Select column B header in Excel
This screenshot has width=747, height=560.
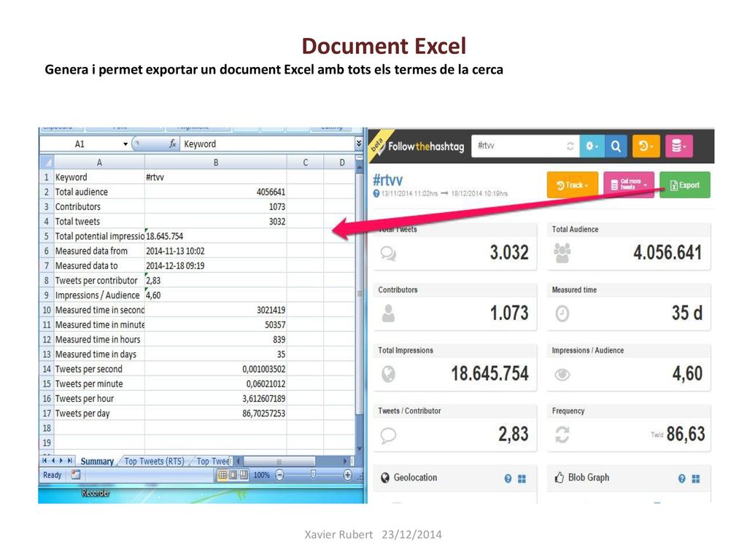[216, 163]
